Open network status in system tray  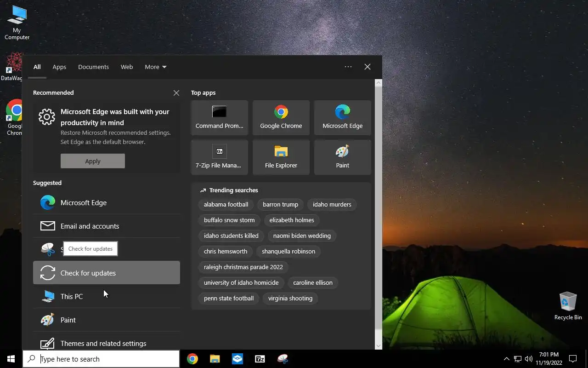pos(518,359)
